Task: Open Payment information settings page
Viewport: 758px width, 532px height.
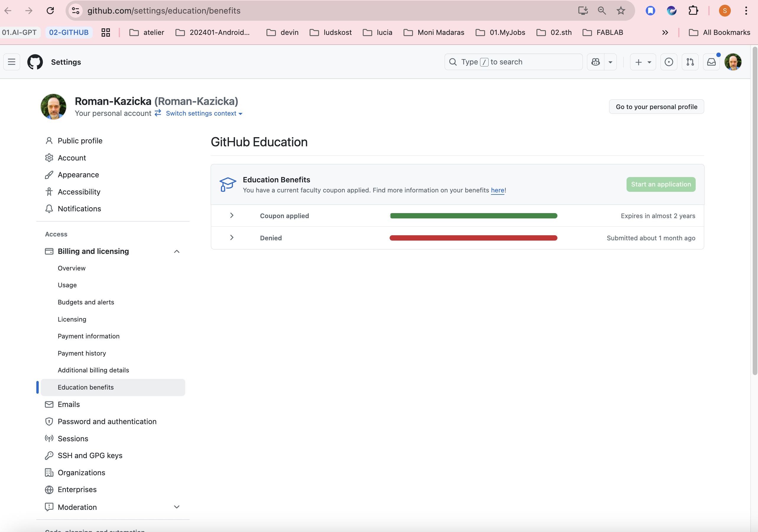Action: tap(89, 336)
